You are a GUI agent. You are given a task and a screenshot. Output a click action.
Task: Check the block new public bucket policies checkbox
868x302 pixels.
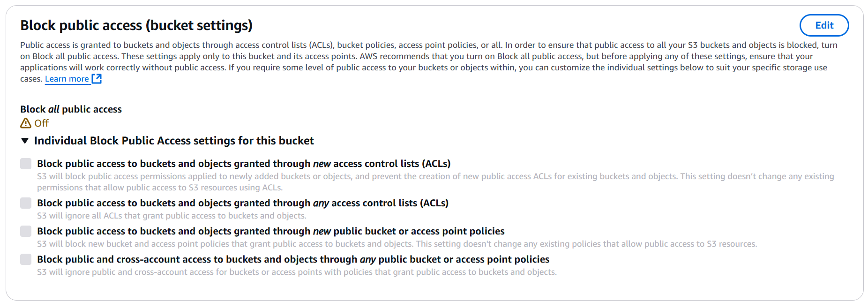(x=26, y=231)
